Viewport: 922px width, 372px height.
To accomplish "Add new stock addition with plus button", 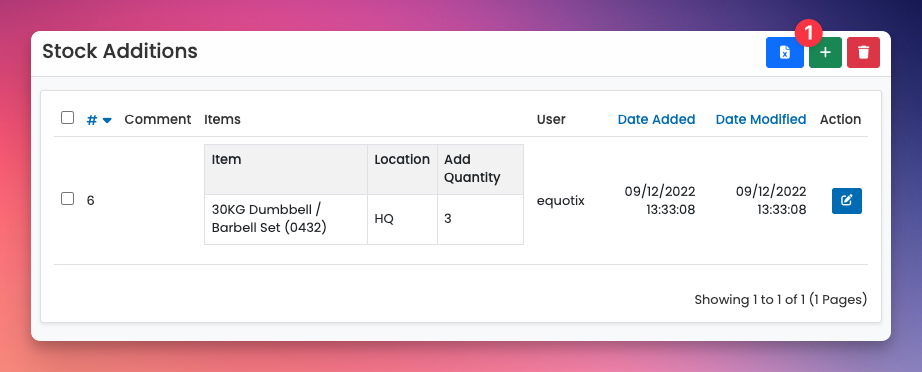I will 825,53.
